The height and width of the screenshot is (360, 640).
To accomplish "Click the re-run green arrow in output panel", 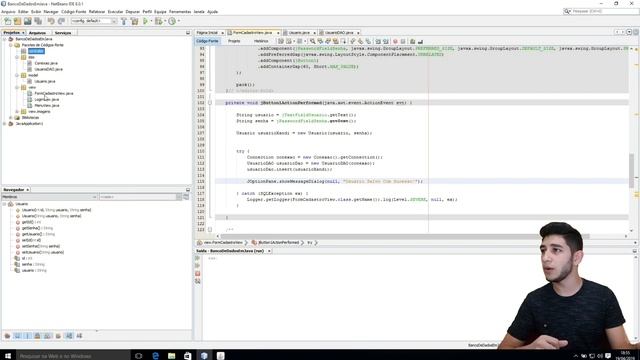I will [x=198, y=258].
